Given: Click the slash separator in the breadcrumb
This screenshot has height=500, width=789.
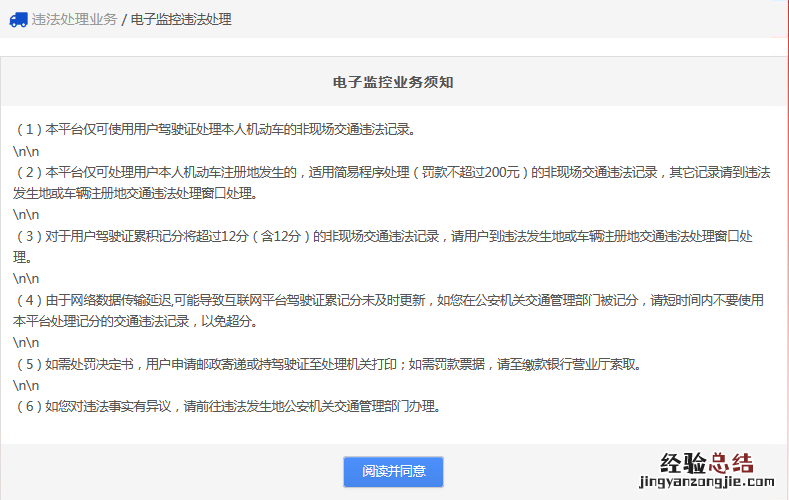Looking at the screenshot, I should (x=124, y=19).
